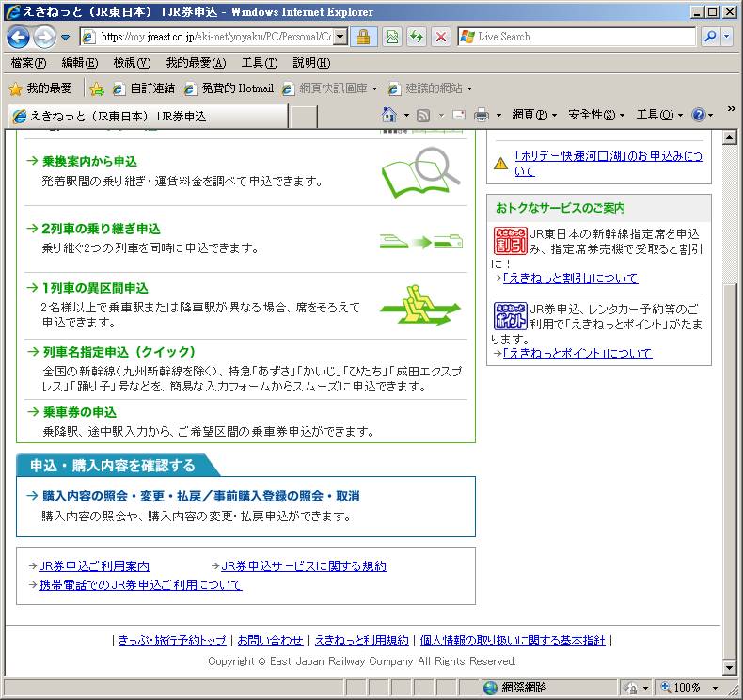The image size is (743, 700).
Task: Expand the 網頁快訊圖庫 dropdown
Action: click(374, 88)
